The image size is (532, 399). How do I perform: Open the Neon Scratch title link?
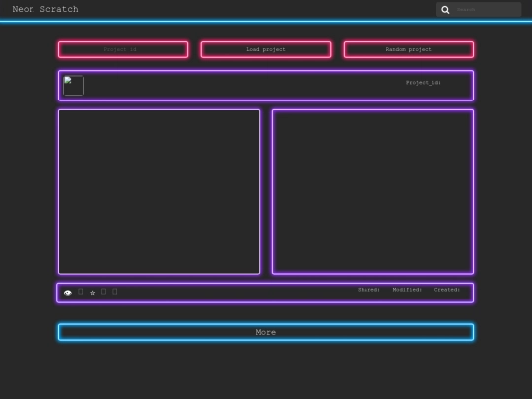coord(45,9)
